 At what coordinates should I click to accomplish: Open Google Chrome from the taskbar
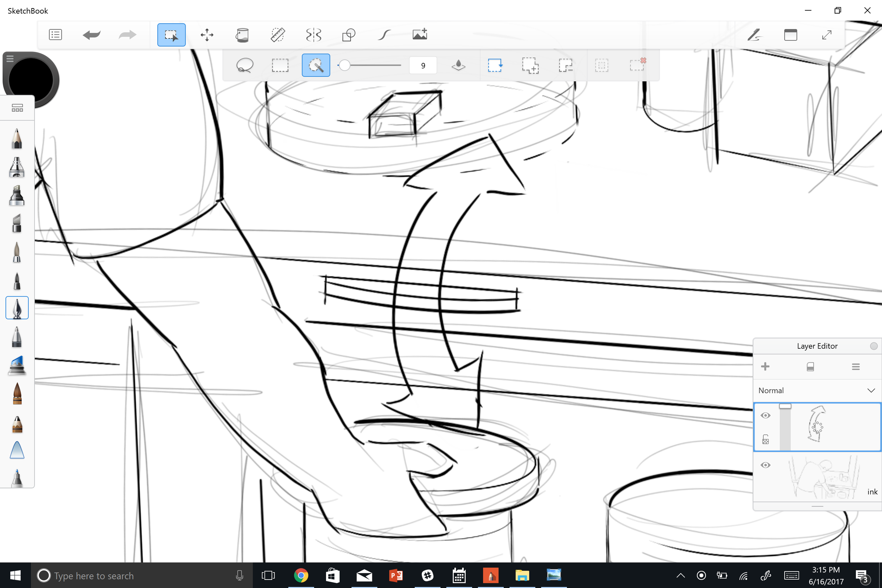300,575
